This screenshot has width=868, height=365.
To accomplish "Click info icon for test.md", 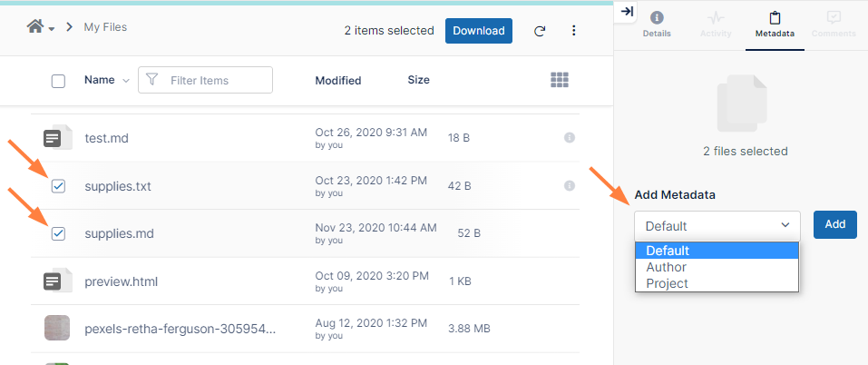I will (570, 138).
